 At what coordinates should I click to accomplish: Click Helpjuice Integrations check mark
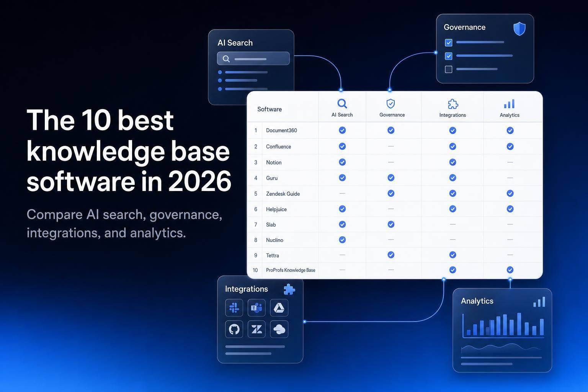coord(452,209)
